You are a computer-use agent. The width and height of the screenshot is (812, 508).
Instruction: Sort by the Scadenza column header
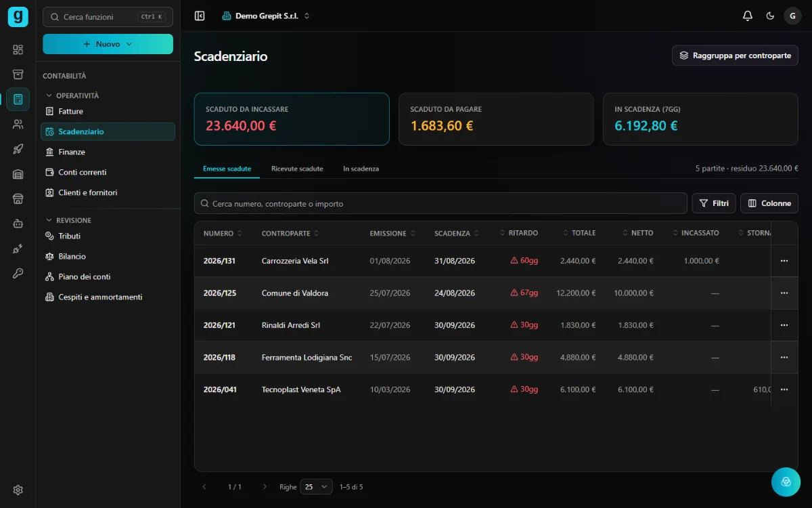[457, 233]
